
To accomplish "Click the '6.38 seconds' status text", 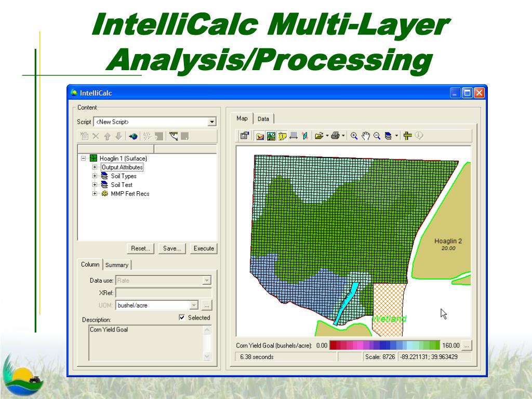I will coord(257,356).
